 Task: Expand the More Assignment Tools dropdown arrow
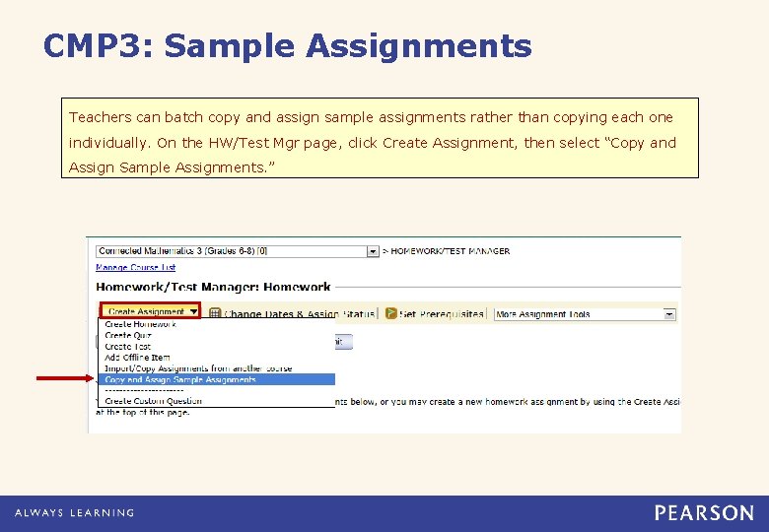tap(669, 314)
